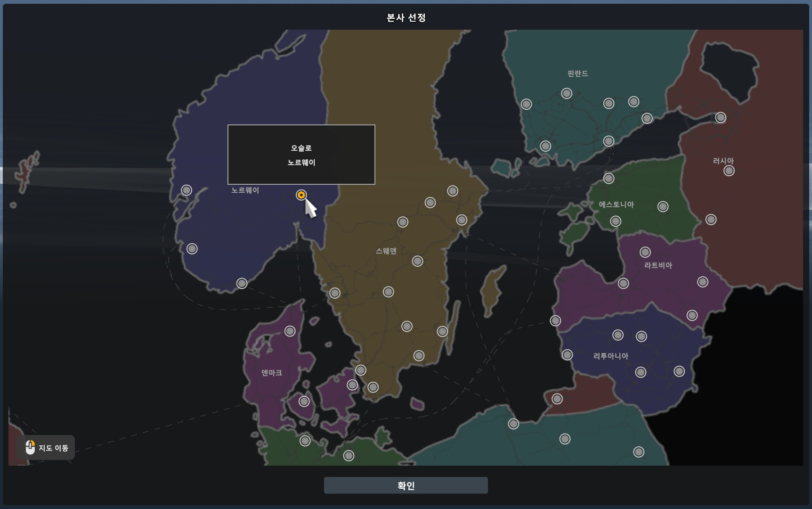
Task: Click the mouse icon beside 지도 이동
Action: [x=30, y=447]
